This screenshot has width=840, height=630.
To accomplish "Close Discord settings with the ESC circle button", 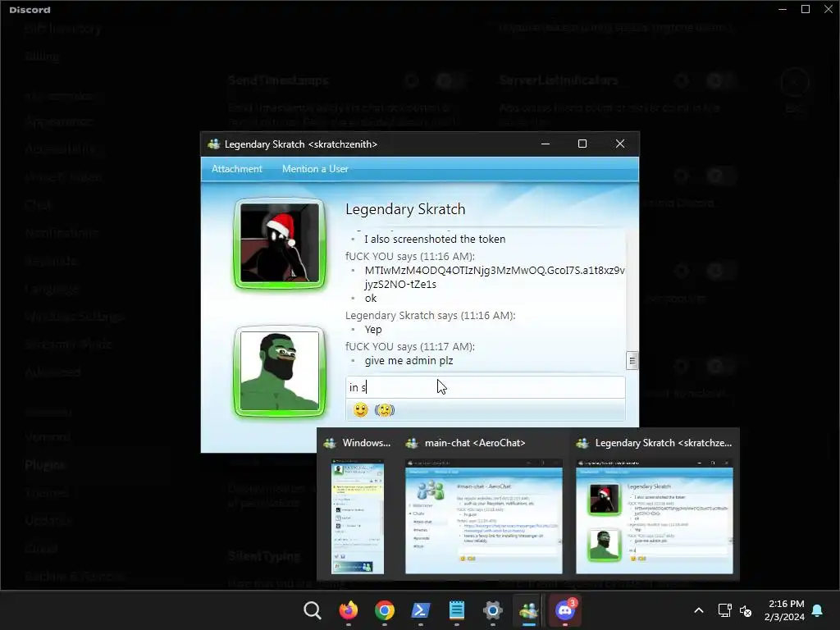I will (x=794, y=83).
